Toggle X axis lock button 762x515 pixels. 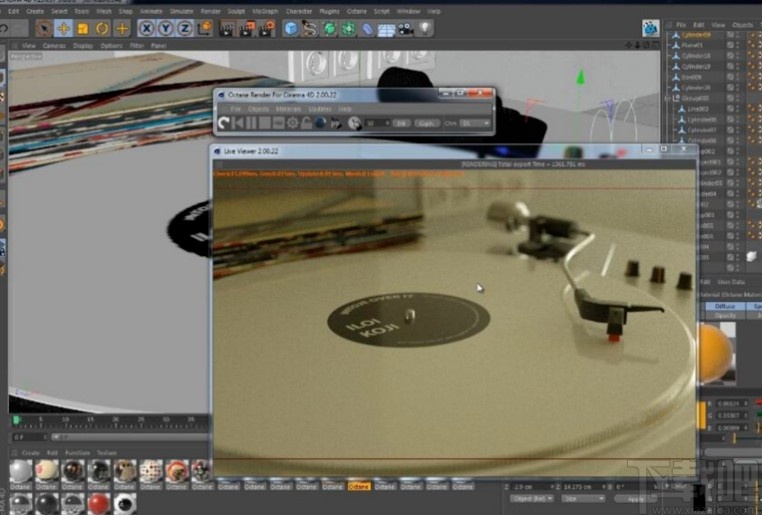[x=148, y=29]
